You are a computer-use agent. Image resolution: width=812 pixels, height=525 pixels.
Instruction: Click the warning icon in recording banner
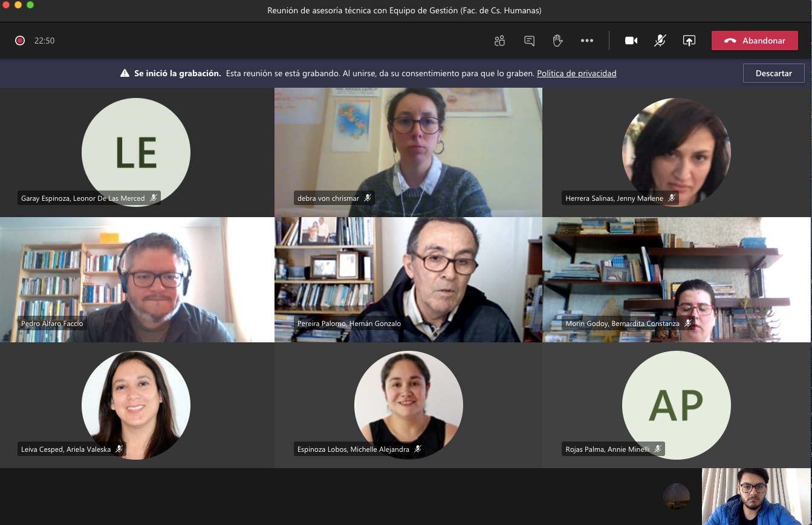(x=125, y=73)
